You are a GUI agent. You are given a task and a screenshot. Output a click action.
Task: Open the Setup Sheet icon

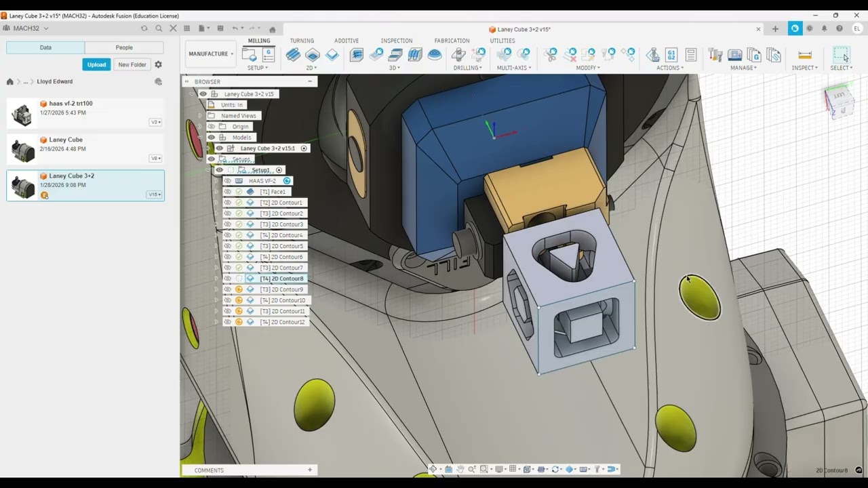coord(691,55)
